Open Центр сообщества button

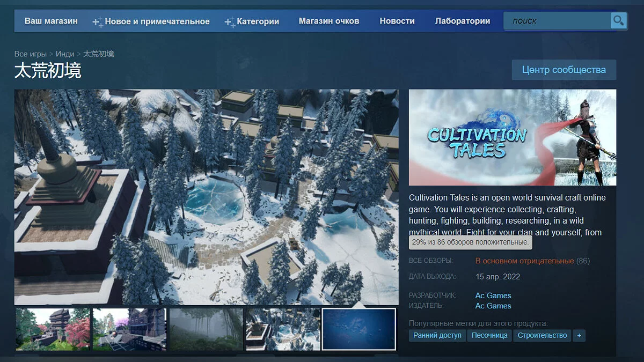[564, 70]
